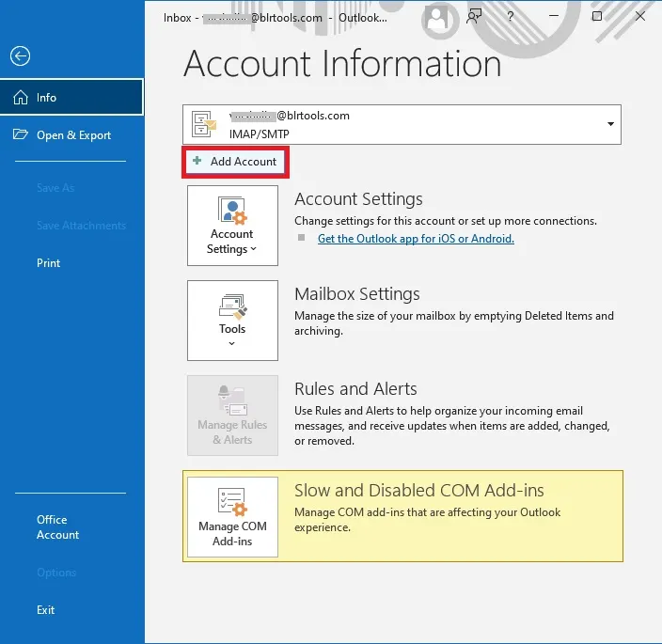Open the Info menu item

tap(71, 97)
